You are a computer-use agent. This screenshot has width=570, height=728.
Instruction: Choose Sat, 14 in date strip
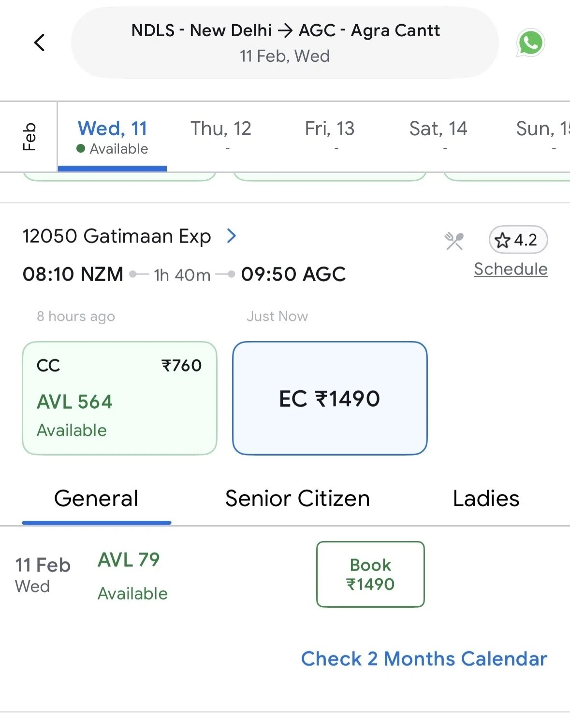(x=438, y=135)
